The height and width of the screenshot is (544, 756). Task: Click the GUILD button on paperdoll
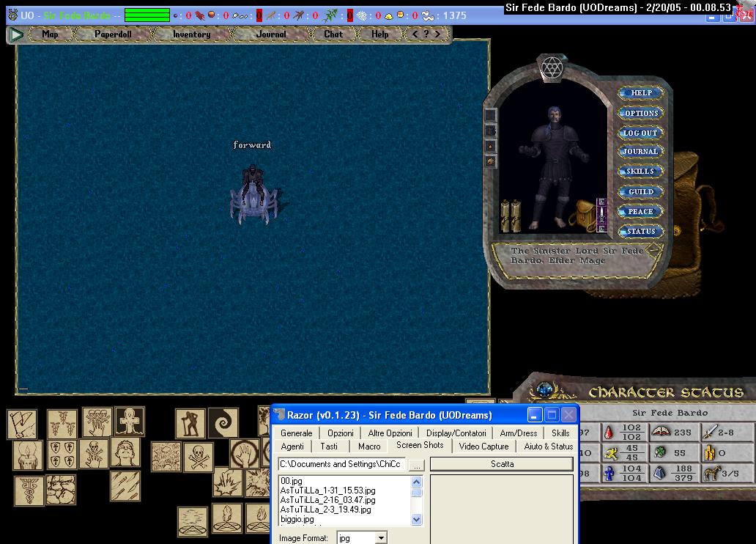tap(641, 191)
